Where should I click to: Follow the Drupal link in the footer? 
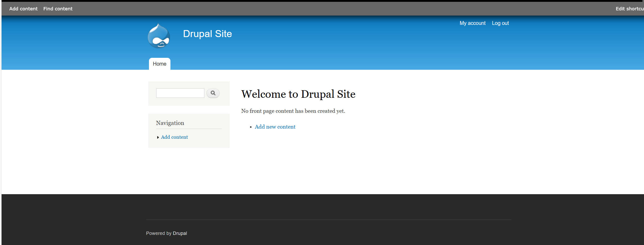coord(180,233)
